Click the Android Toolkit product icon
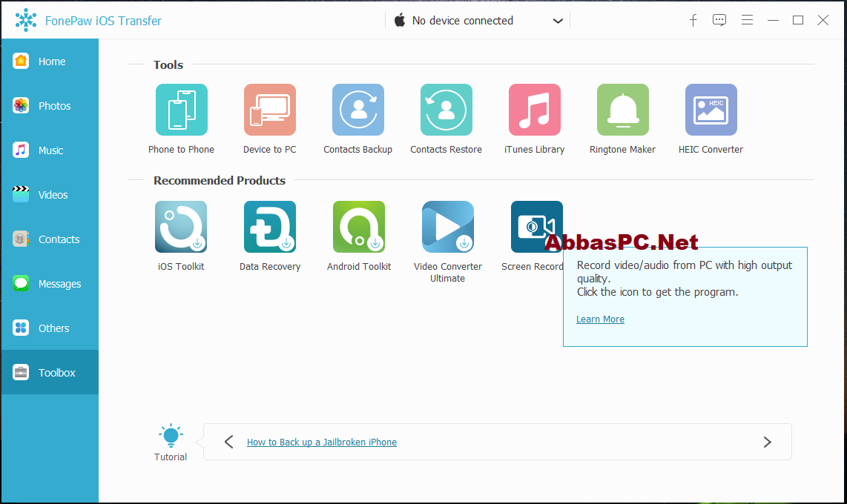847x504 pixels. click(359, 227)
